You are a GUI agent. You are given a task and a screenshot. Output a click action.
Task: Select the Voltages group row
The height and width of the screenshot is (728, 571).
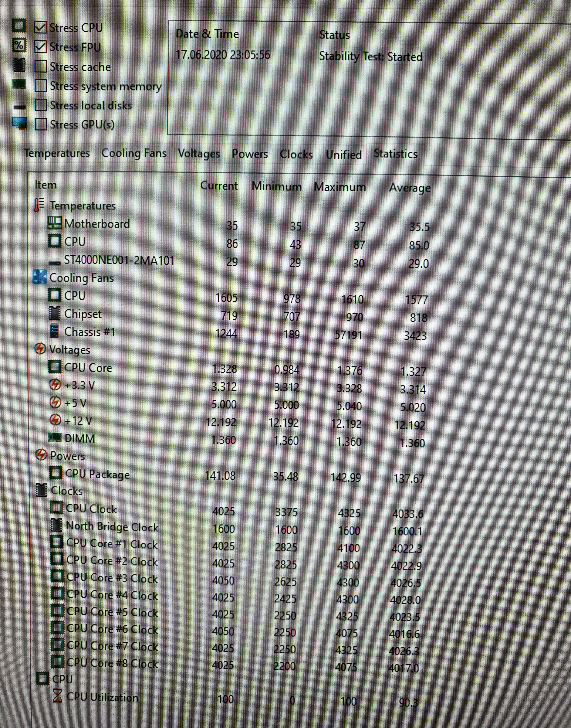pyautogui.click(x=69, y=349)
